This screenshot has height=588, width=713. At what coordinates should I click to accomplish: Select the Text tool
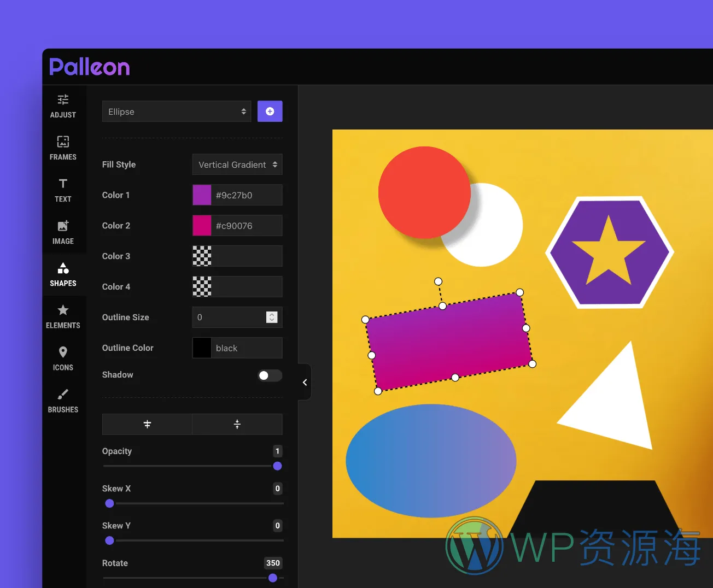pos(63,190)
